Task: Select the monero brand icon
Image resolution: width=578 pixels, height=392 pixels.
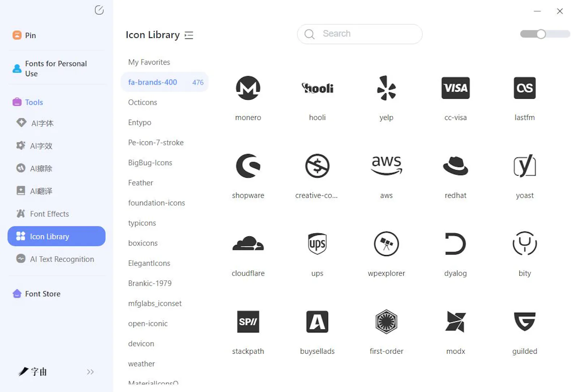Action: [248, 88]
